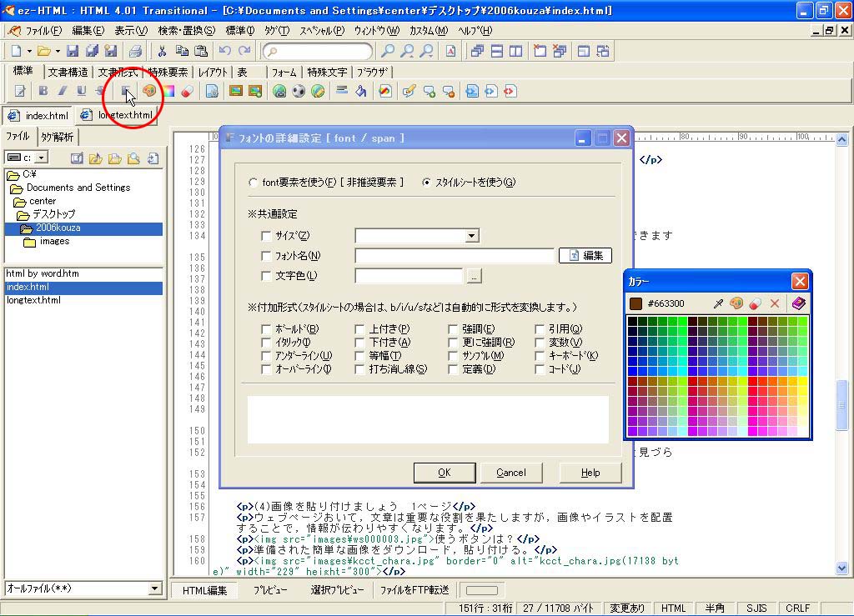Click the OK button in the font dialog
This screenshot has height=616, width=854.
click(445, 473)
